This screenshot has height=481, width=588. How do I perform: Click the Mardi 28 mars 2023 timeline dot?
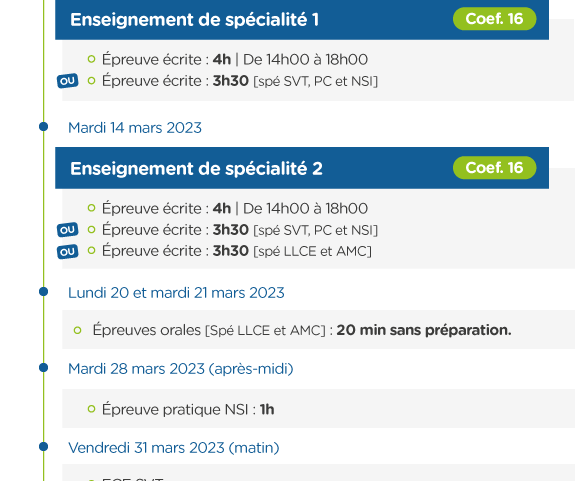coord(44,367)
